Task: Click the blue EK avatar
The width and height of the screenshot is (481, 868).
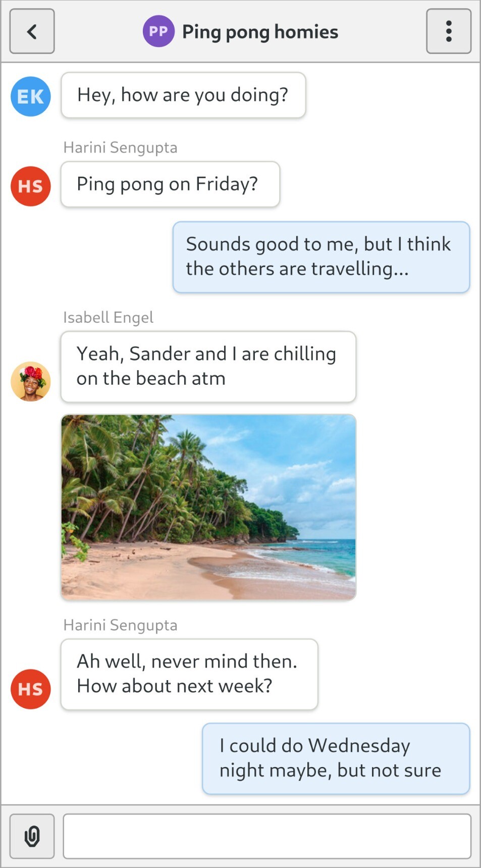Action: (31, 96)
